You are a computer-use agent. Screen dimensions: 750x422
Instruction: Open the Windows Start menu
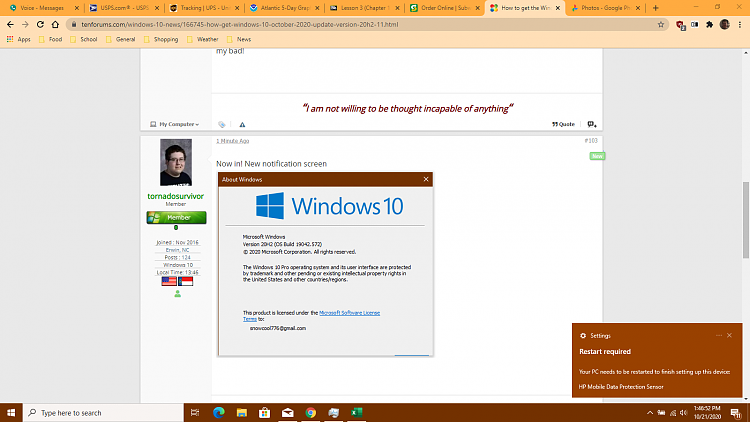[11, 412]
